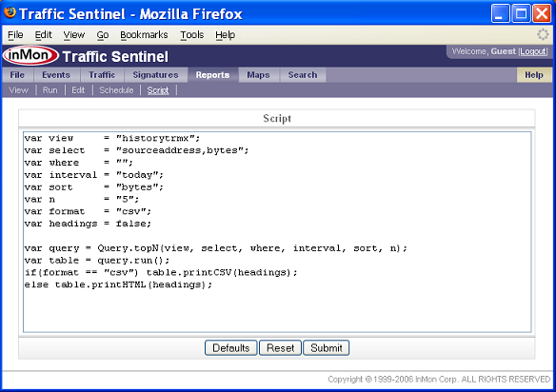556x392 pixels.
Task: Go to the Maps tab
Action: [259, 75]
